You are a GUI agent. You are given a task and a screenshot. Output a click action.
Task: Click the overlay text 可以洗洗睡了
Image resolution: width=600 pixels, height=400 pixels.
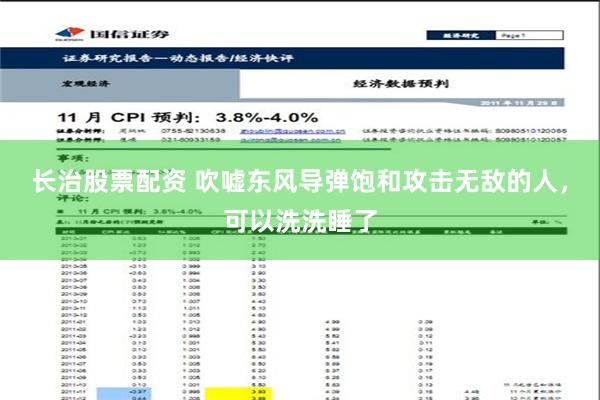tap(301, 220)
